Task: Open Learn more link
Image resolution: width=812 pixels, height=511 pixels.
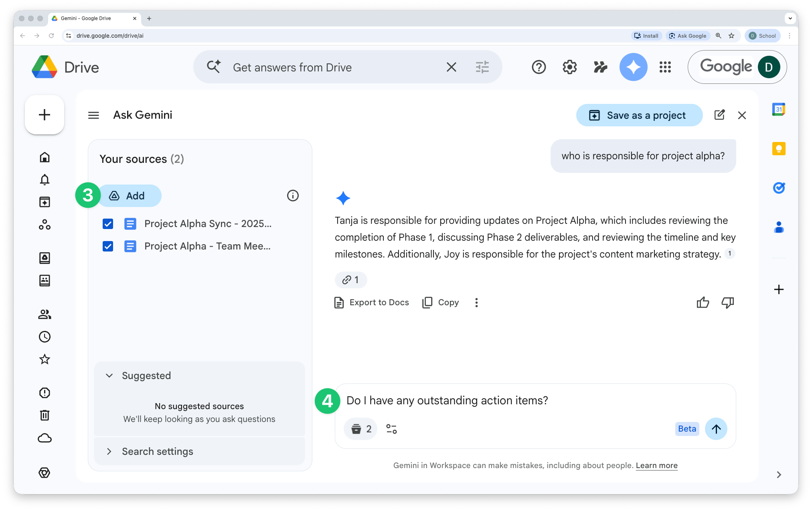Action: point(656,465)
